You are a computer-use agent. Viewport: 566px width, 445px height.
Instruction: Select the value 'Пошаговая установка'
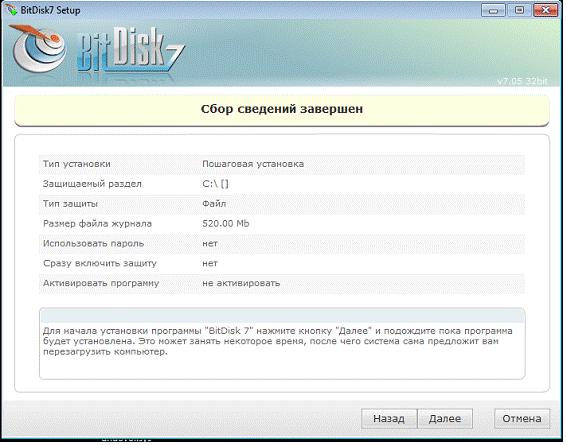click(x=253, y=164)
